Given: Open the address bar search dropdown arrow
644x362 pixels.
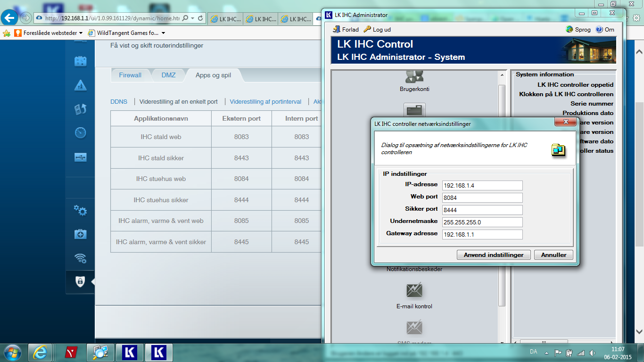Looking at the screenshot, I should (192, 18).
